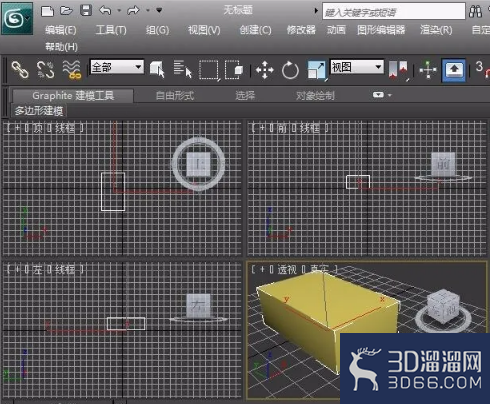The height and width of the screenshot is (404, 490).
Task: Open the 修改器 menu
Action: (301, 30)
